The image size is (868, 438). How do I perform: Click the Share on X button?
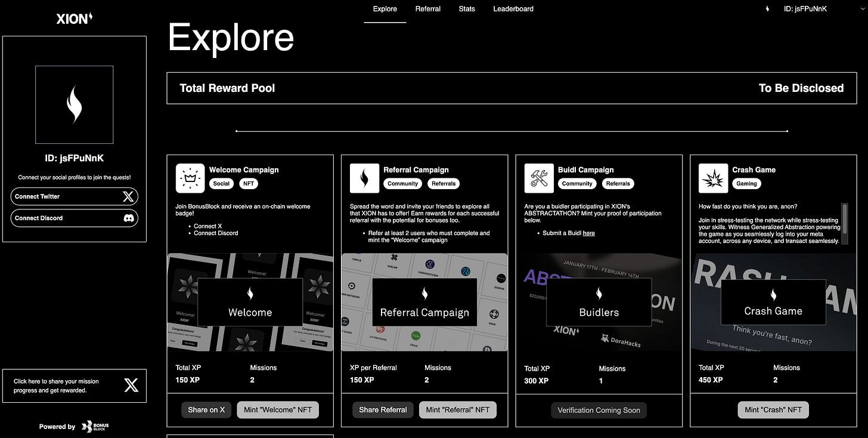(x=206, y=410)
